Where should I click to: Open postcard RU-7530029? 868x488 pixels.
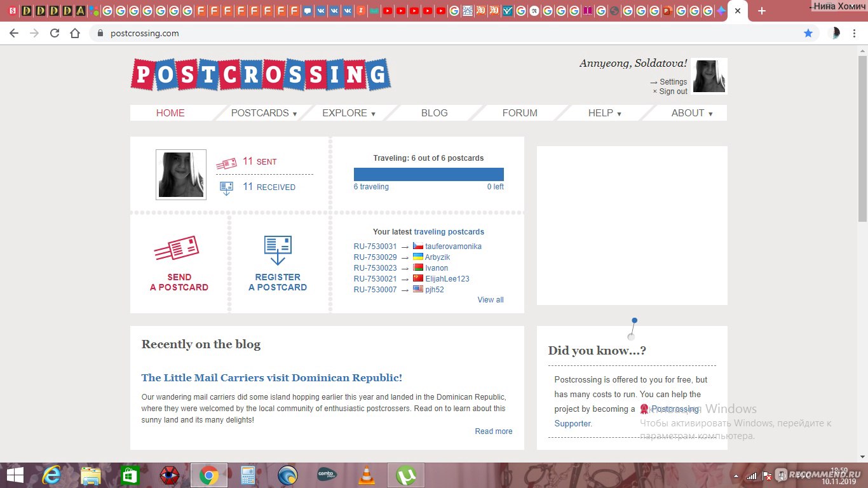click(375, 257)
